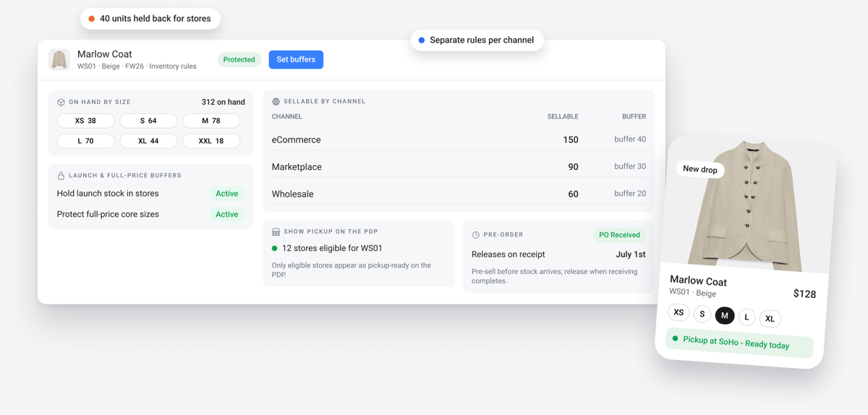Click the PO Received badge
The width and height of the screenshot is (868, 415).
coord(619,234)
